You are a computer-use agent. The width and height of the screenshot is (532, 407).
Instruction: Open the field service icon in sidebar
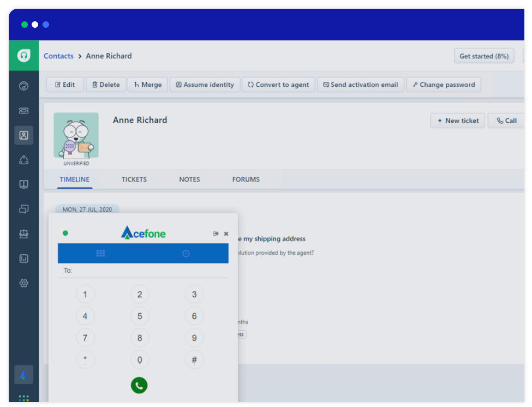(x=24, y=234)
